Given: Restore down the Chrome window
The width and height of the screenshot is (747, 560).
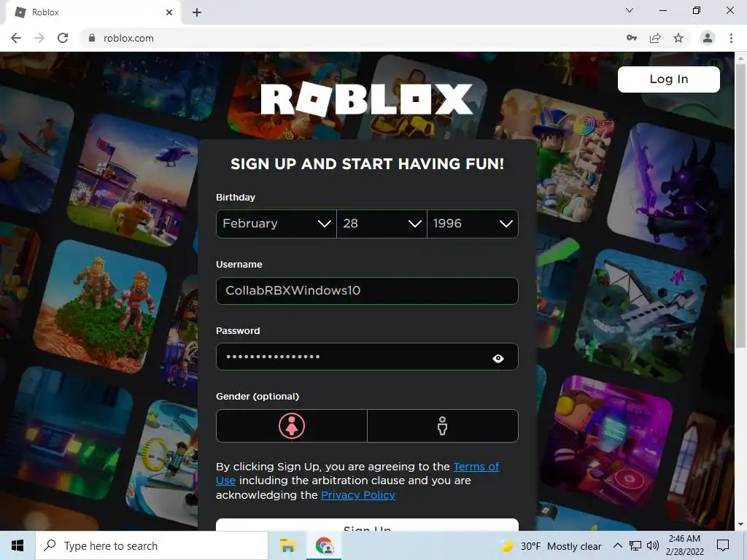Looking at the screenshot, I should tap(697, 10).
